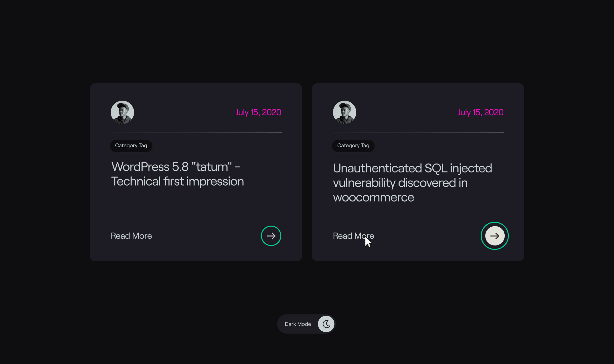Click the July 15, 2020 date on the WordPress card

pos(258,112)
